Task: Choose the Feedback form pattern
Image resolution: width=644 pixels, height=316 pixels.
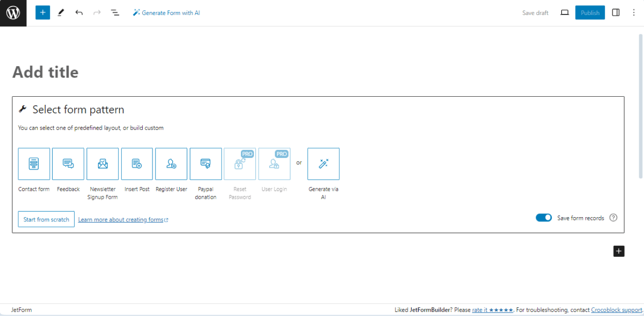Action: [68, 164]
